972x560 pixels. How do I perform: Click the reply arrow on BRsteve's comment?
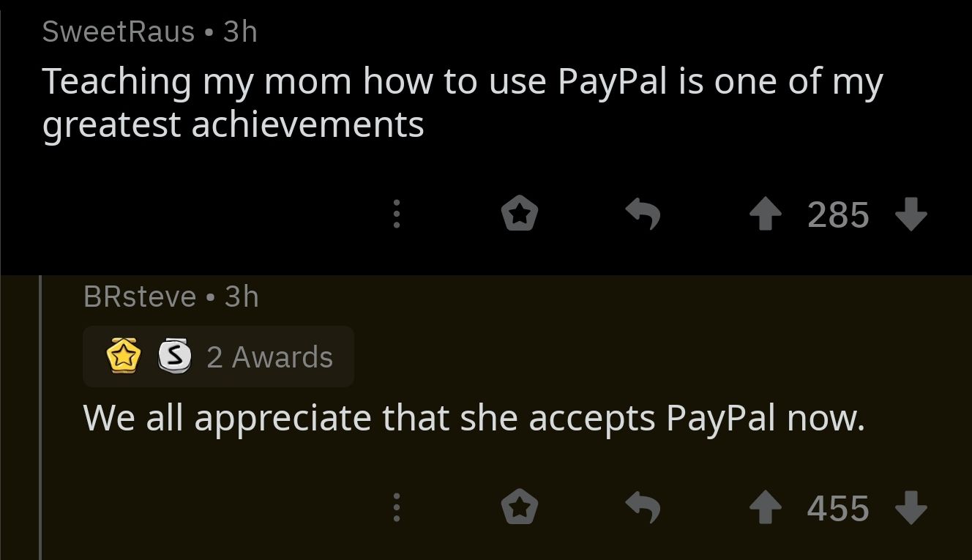click(x=643, y=508)
